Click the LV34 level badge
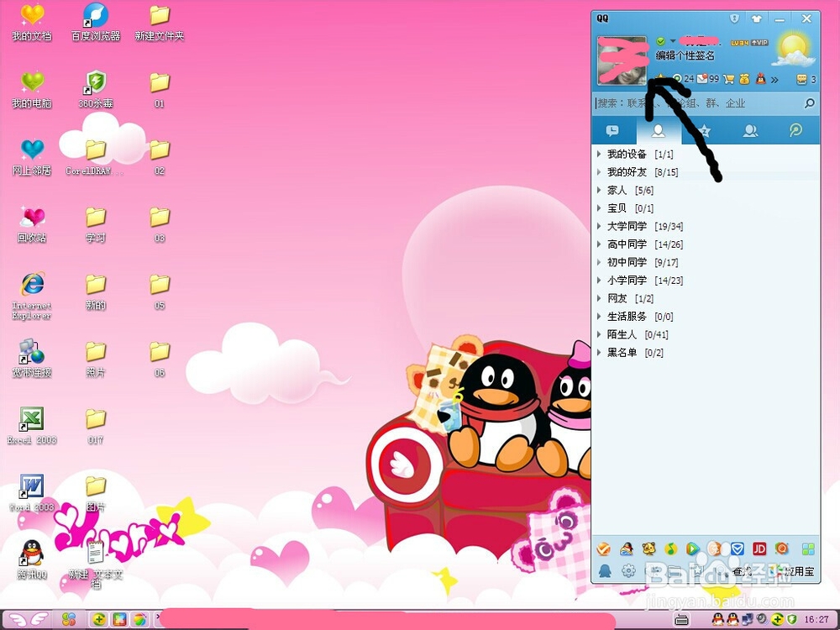The image size is (840, 630). click(739, 42)
